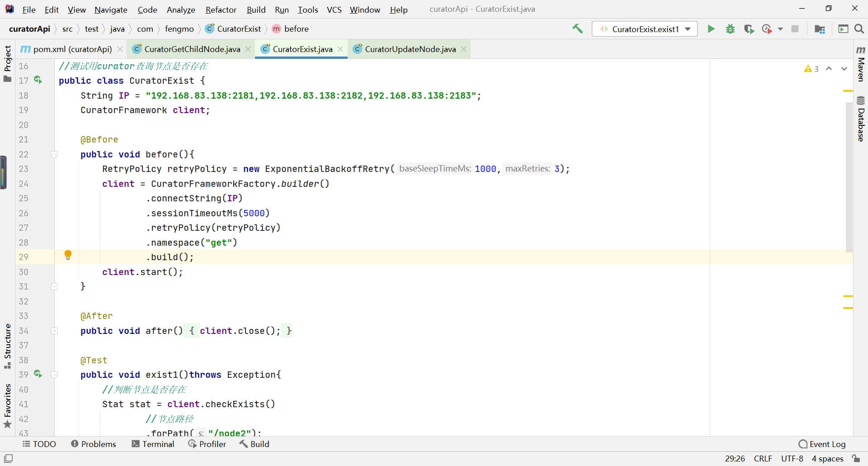Start Debug with the bug icon
Screen dimensions: 868x466
pos(730,29)
